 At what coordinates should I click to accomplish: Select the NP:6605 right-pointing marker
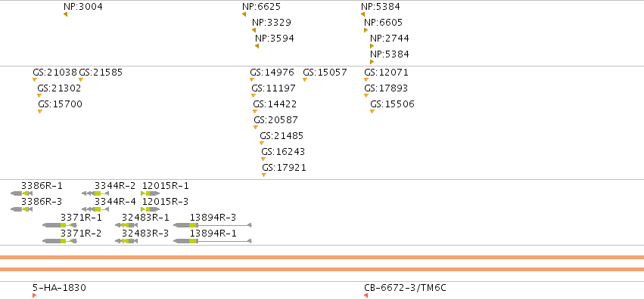tap(366, 30)
